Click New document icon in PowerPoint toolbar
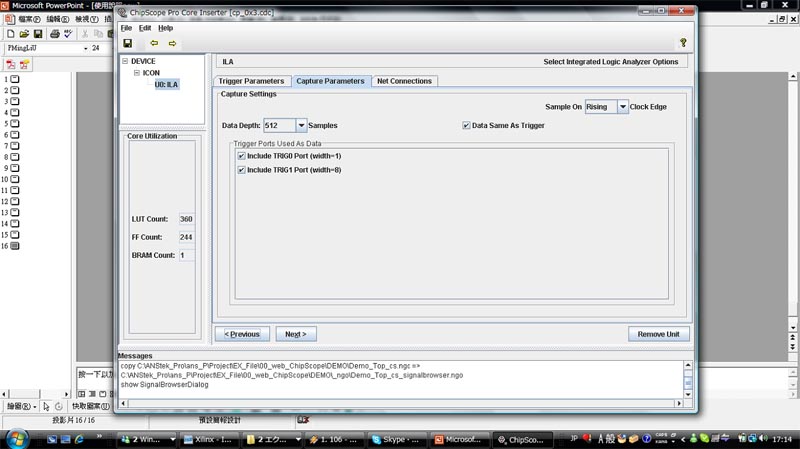 coord(10,34)
